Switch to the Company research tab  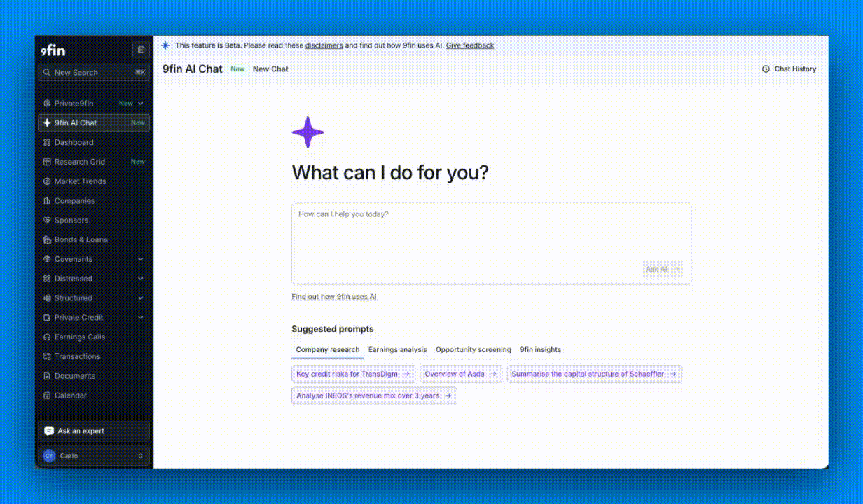[327, 350]
